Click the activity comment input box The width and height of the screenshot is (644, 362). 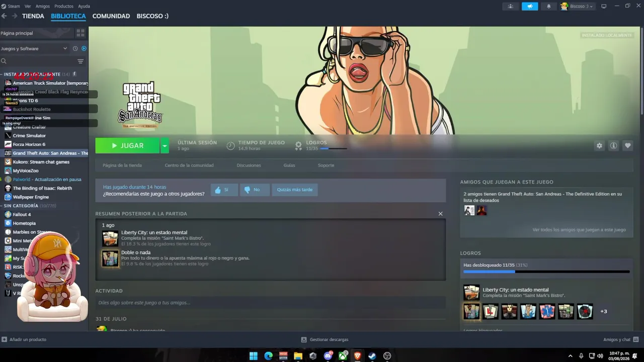click(x=271, y=303)
